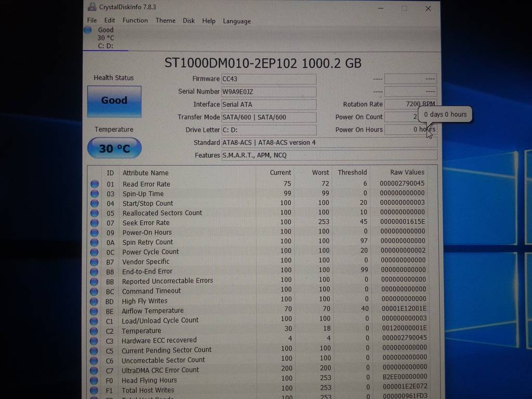This screenshot has width=532, height=399.
Task: Open the Language menu
Action: click(x=237, y=21)
